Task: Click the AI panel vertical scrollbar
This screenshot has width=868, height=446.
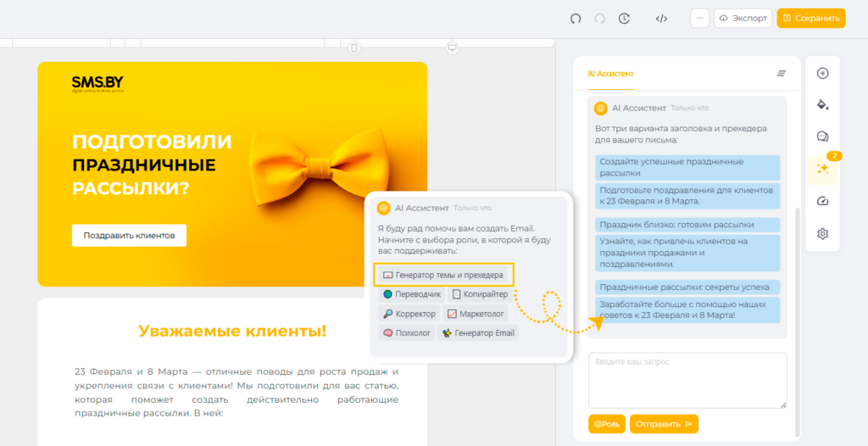Action: point(797,321)
